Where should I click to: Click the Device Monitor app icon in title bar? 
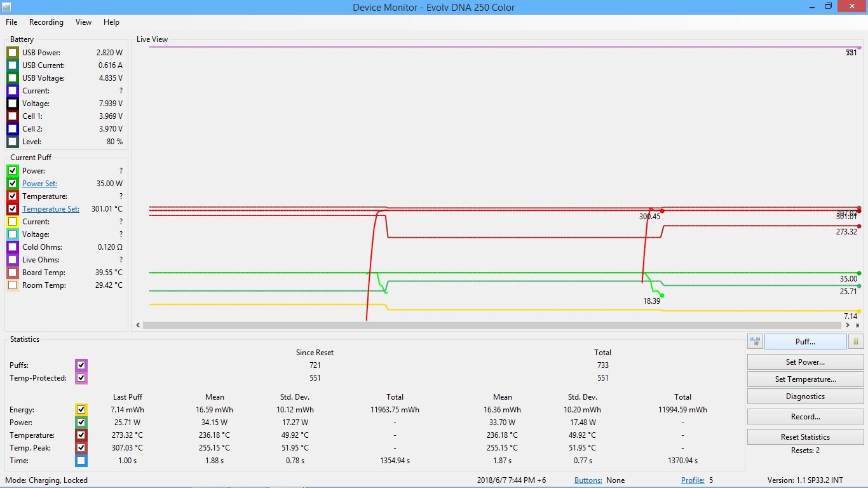(x=7, y=6)
